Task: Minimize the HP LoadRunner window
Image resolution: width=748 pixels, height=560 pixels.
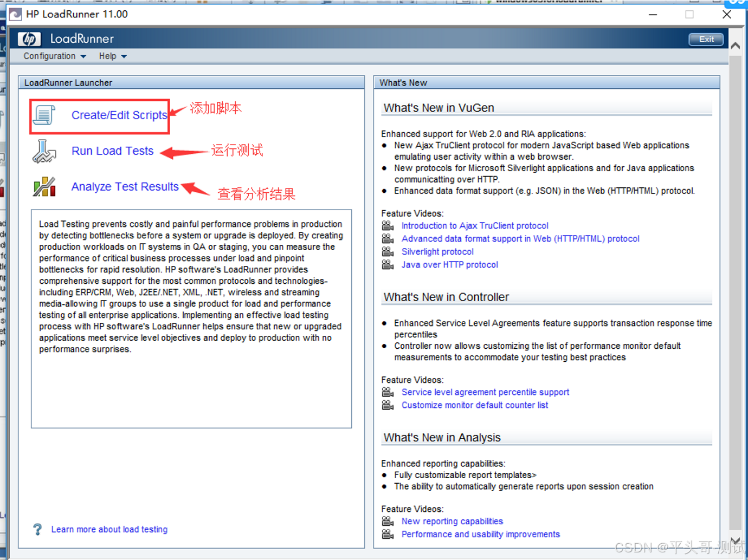Action: pyautogui.click(x=653, y=15)
